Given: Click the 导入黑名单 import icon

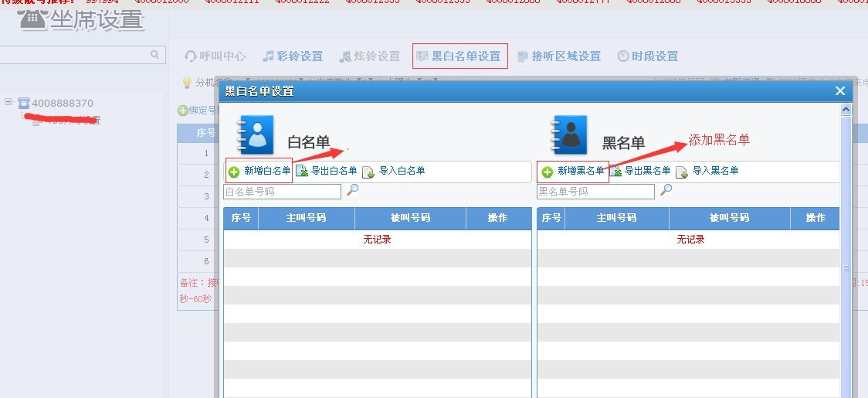Looking at the screenshot, I should pos(682,172).
